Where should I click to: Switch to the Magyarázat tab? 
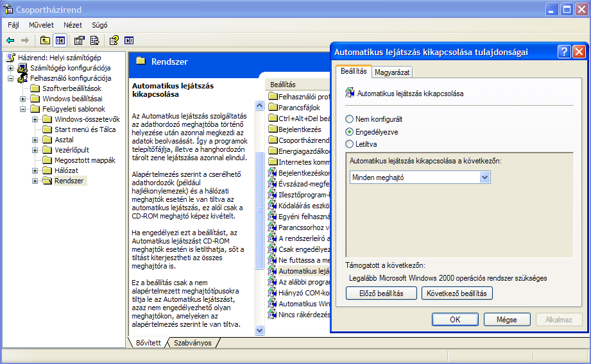pos(393,72)
